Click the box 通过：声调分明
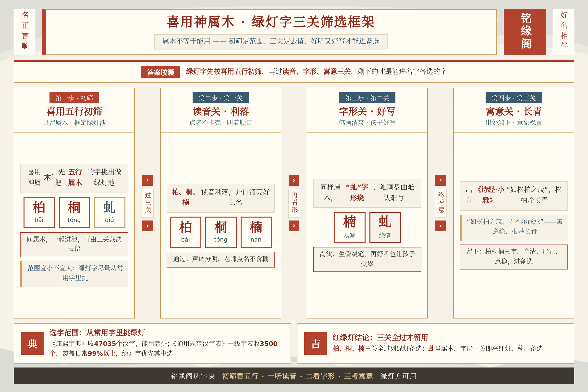The width and height of the screenshot is (588, 392). click(x=221, y=259)
